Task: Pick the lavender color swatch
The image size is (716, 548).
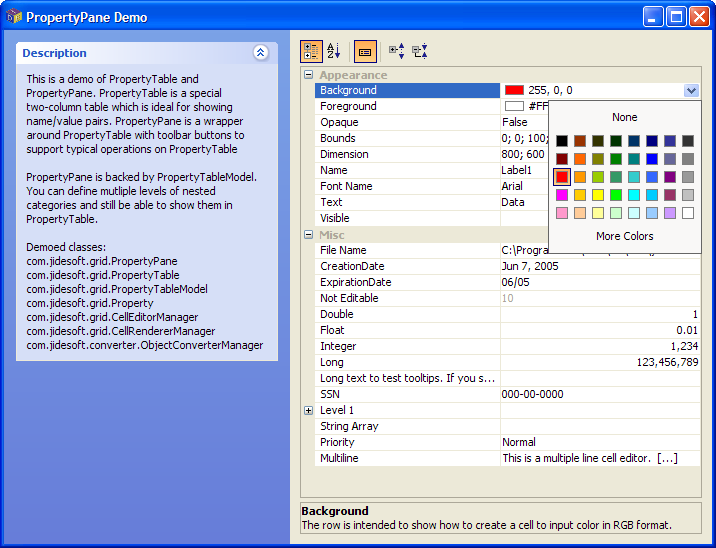Action: pos(670,213)
